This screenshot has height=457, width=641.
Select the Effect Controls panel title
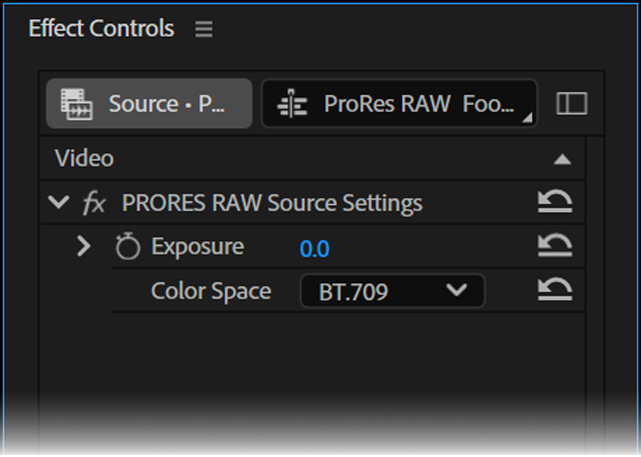click(x=101, y=28)
